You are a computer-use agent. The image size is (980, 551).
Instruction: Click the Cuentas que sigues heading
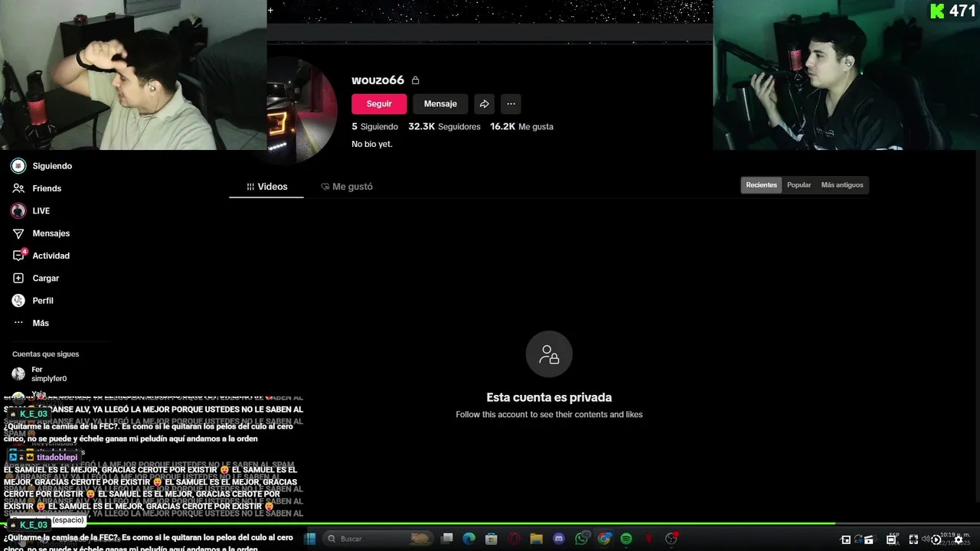pos(45,354)
